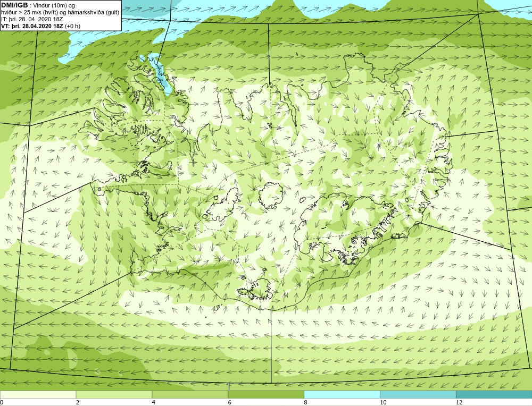Viewport: 532px width, 406px height.
Task: Click the 'Vindur (10m) og' label
Action: (x=54, y=6)
